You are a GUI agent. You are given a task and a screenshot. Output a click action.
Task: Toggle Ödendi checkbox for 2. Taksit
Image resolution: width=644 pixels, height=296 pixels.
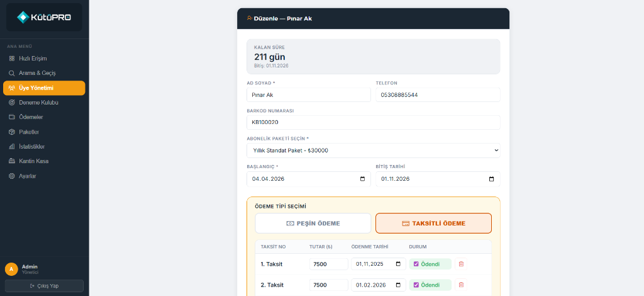[x=416, y=285]
